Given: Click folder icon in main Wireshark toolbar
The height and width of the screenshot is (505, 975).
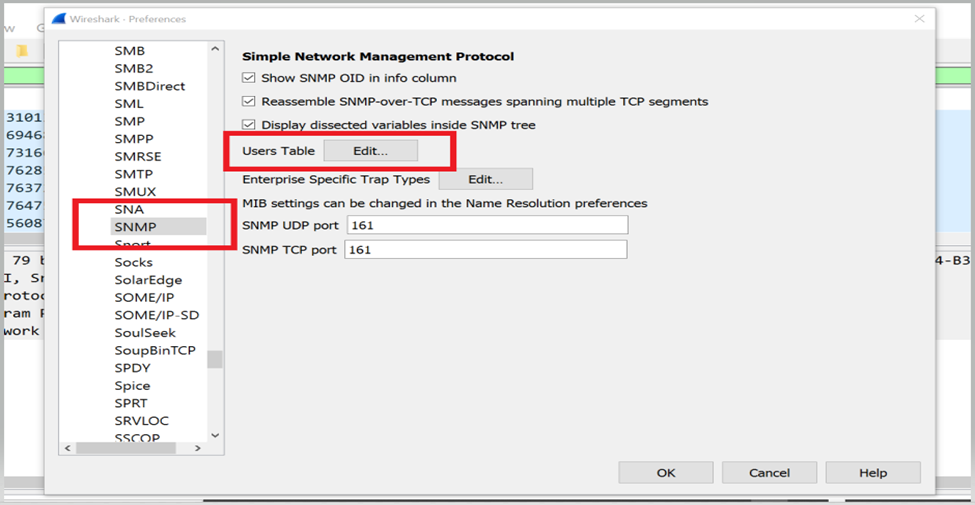Looking at the screenshot, I should click(x=22, y=50).
